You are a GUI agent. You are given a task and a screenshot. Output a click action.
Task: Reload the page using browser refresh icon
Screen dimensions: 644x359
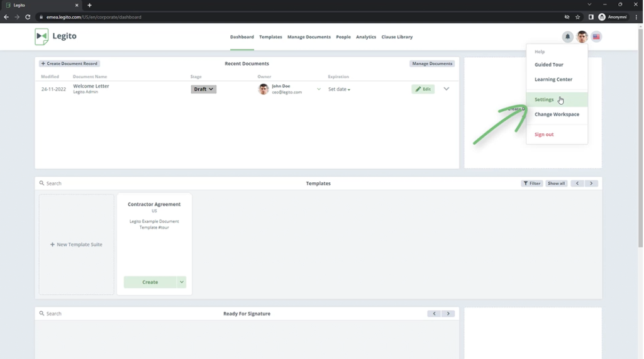tap(28, 17)
